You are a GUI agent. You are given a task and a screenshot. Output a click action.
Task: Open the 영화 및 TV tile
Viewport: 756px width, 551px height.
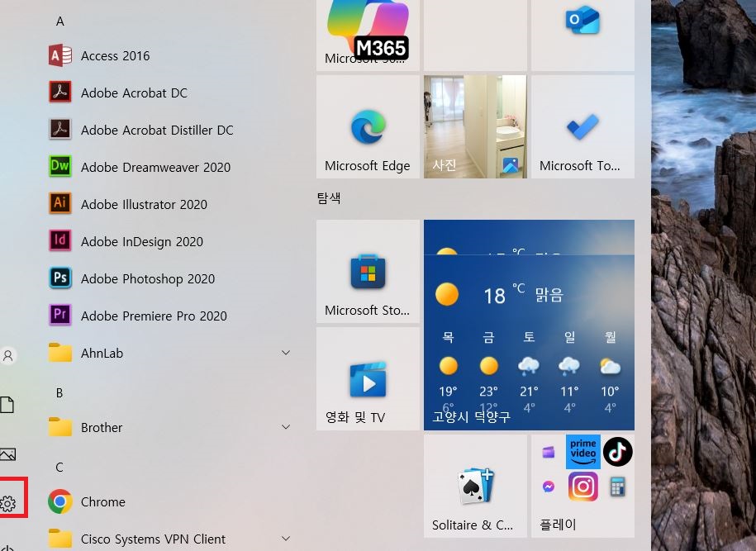368,379
